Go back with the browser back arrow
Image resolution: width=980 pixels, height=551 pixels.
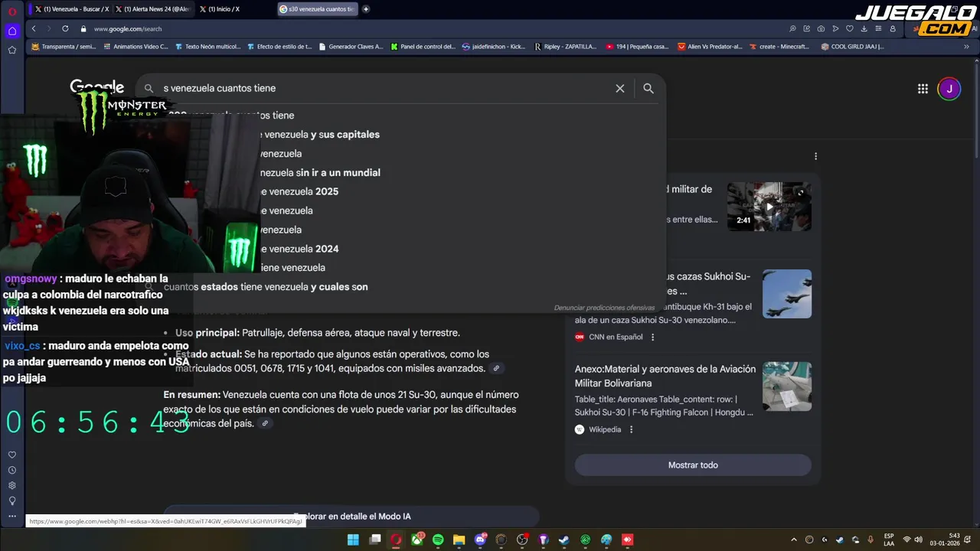point(34,28)
